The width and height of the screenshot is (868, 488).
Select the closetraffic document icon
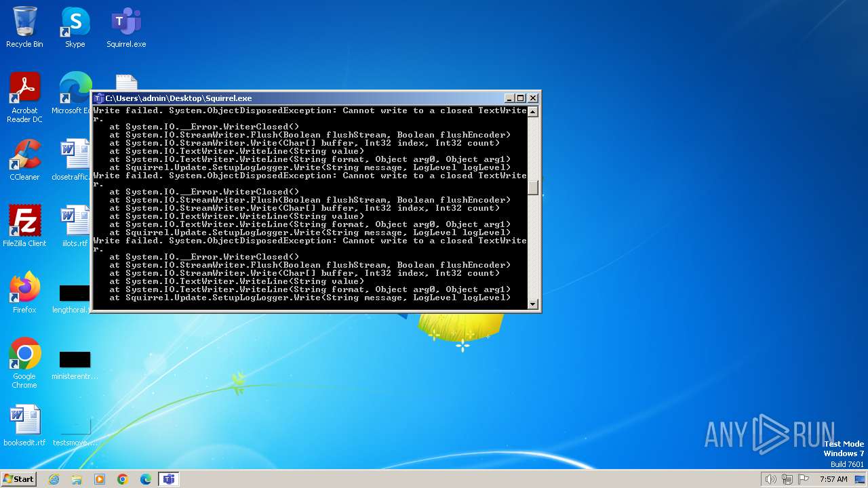coord(73,160)
